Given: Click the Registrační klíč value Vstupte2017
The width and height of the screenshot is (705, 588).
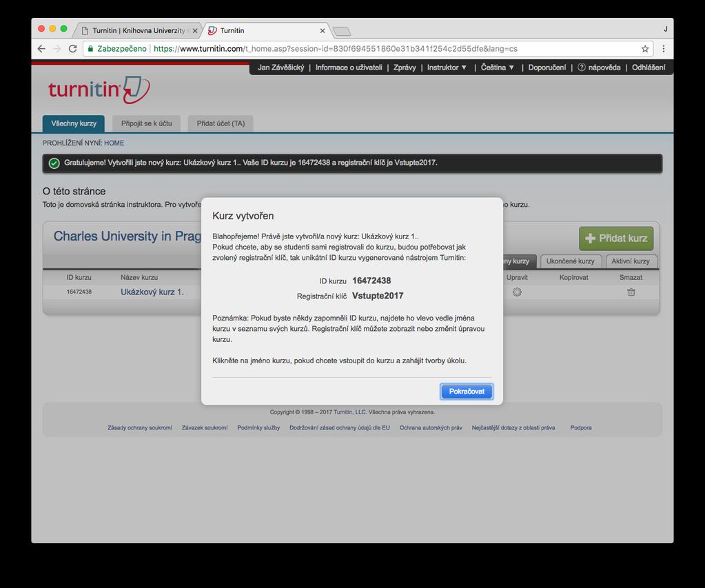Looking at the screenshot, I should (378, 296).
